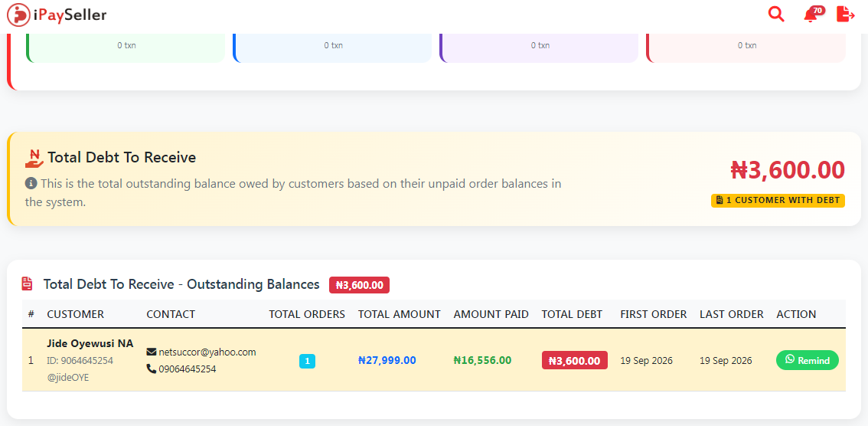
Task: Click the red document icon beside Outstanding Balances
Action: tap(27, 284)
